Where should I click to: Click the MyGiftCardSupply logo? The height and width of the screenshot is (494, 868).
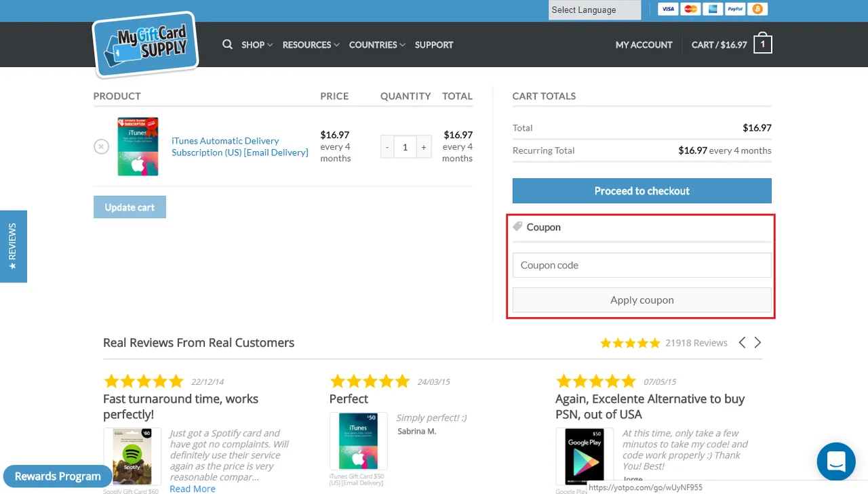[x=145, y=45]
